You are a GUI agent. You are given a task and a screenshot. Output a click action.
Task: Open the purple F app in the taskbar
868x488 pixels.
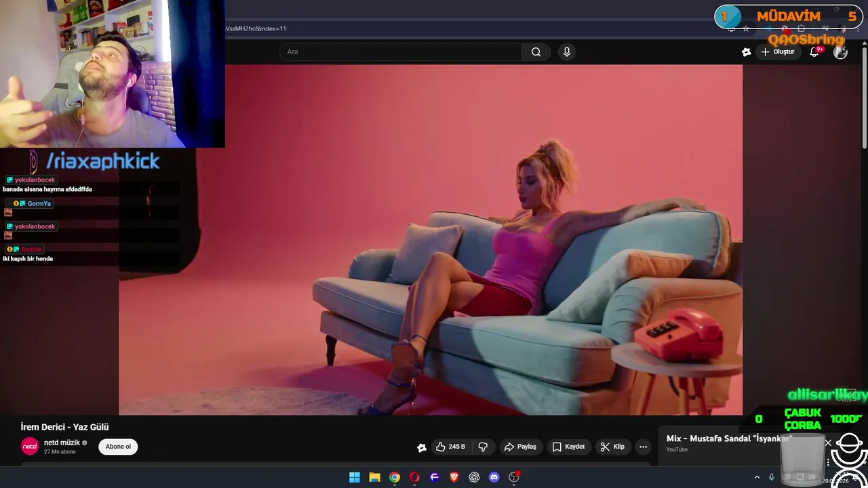(435, 477)
